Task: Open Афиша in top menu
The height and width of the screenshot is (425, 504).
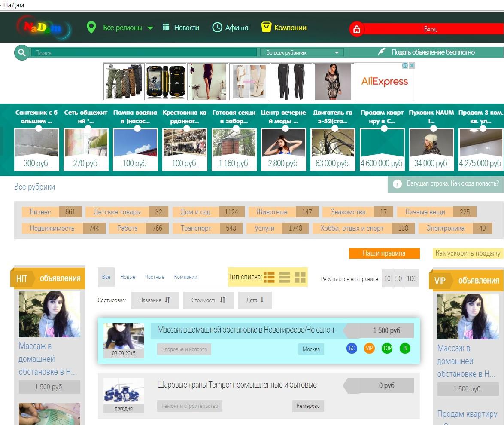Action: coord(237,28)
